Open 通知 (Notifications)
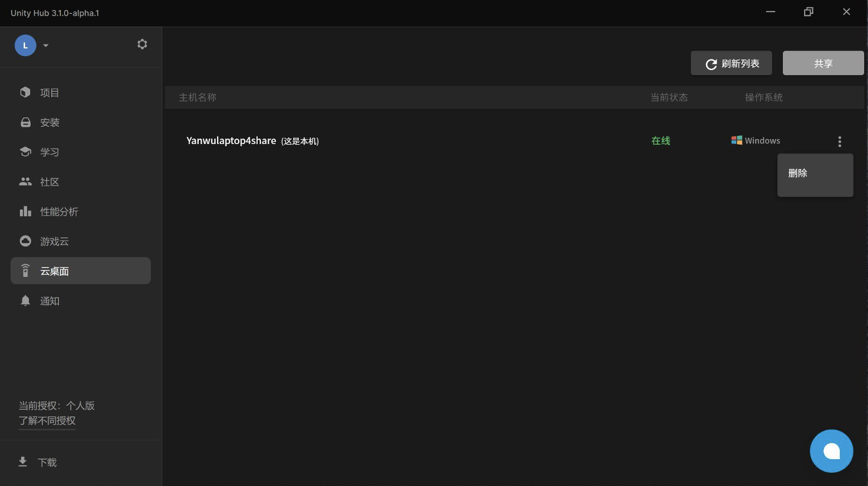 pyautogui.click(x=81, y=301)
